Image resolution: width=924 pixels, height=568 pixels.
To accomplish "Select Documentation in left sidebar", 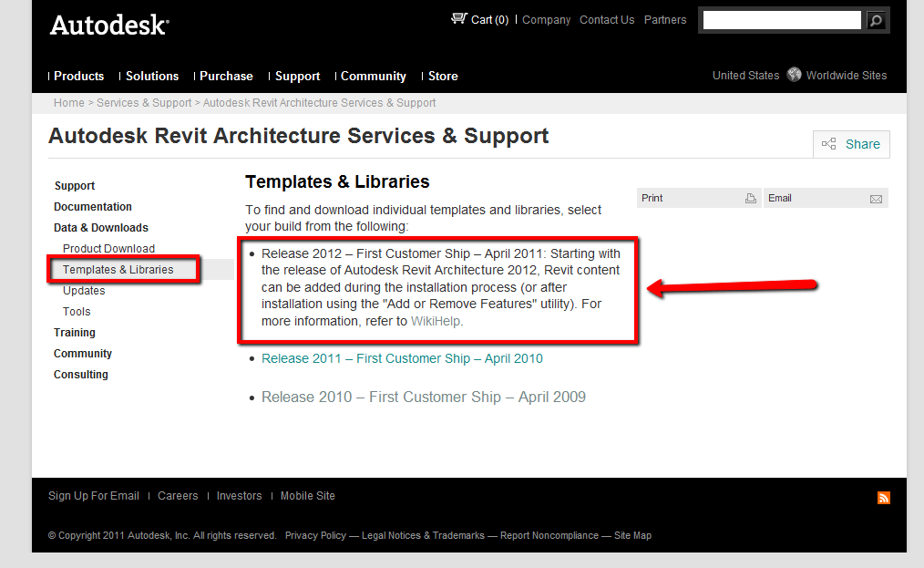I will [93, 207].
